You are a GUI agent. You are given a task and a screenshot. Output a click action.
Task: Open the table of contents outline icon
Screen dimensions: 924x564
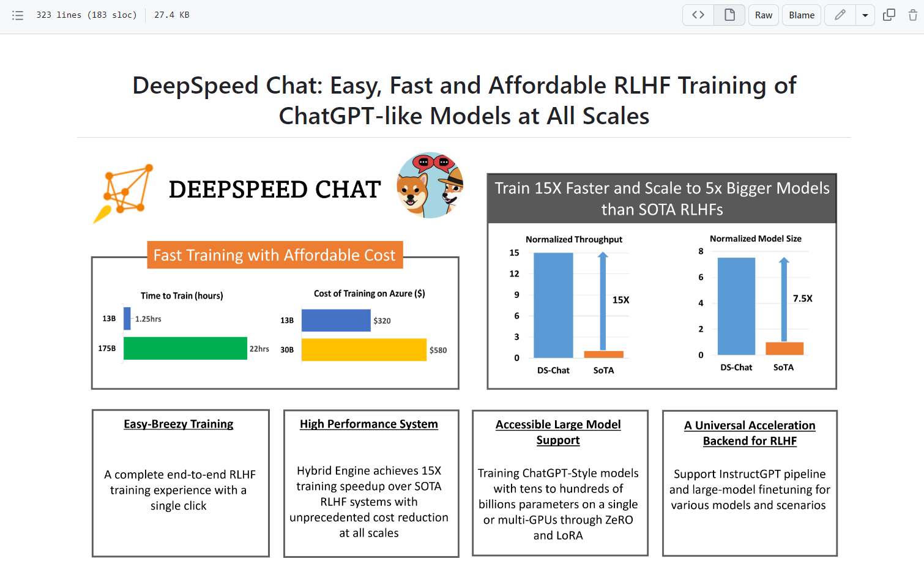tap(18, 15)
